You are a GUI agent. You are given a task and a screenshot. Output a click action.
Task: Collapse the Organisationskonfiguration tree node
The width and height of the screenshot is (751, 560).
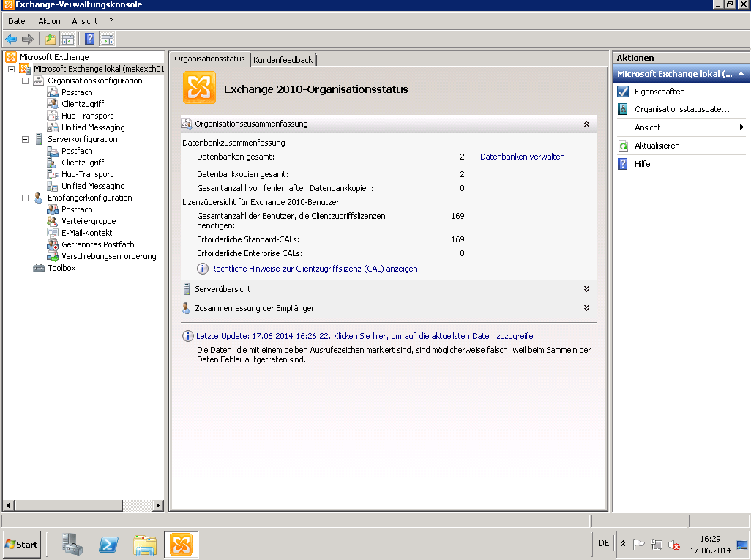pyautogui.click(x=26, y=81)
